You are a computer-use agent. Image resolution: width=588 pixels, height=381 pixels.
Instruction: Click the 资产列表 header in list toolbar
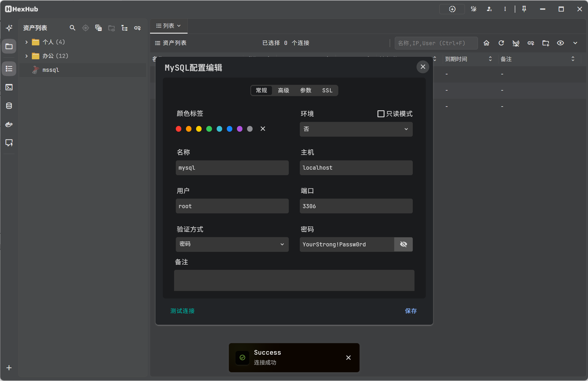pos(171,43)
